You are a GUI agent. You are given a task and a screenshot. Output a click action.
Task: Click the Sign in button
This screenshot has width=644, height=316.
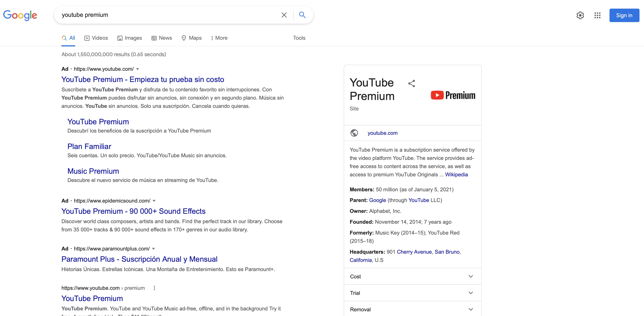[624, 16]
